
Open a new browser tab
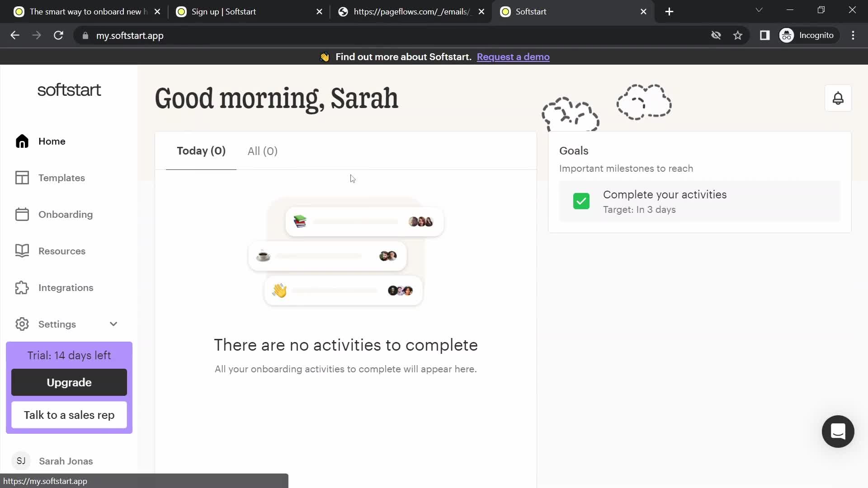pyautogui.click(x=670, y=12)
